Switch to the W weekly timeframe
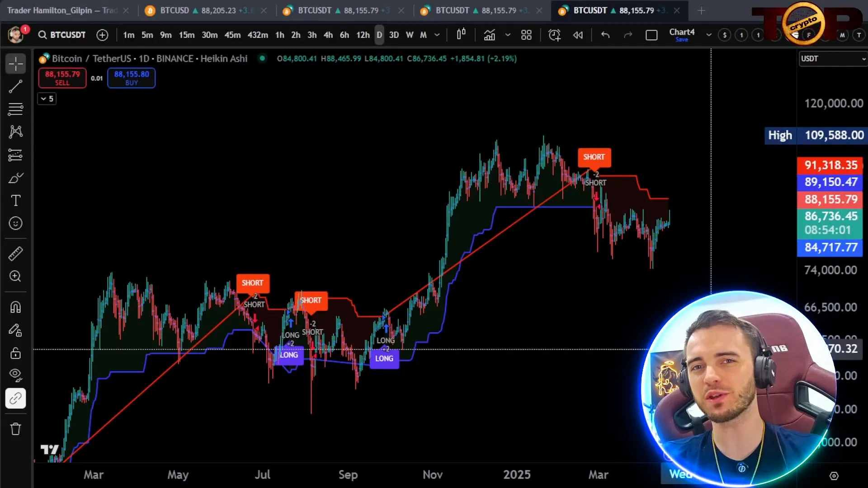 coord(409,35)
